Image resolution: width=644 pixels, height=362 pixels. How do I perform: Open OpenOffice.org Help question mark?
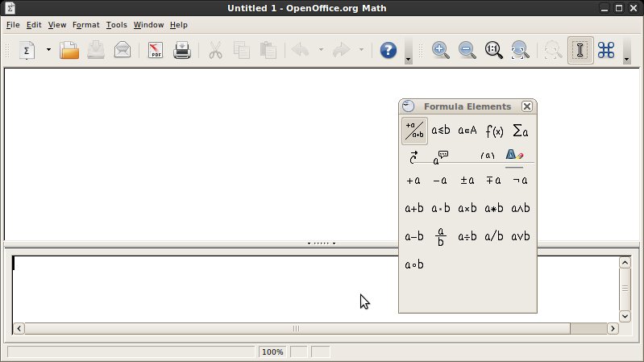click(388, 51)
